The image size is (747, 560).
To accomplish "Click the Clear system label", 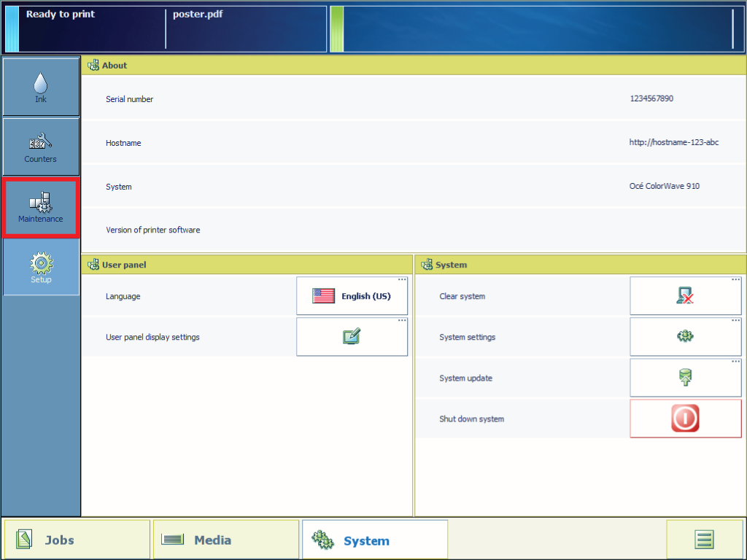I will 462,296.
